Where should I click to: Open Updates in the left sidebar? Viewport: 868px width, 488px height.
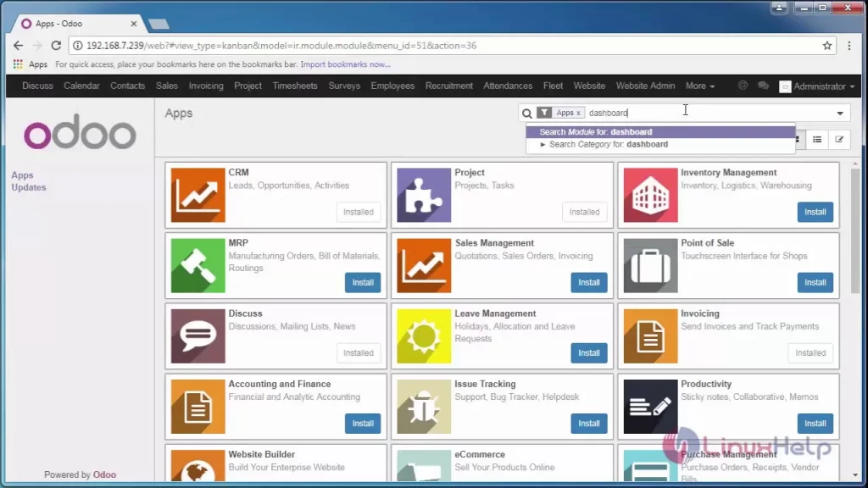pyautogui.click(x=29, y=187)
